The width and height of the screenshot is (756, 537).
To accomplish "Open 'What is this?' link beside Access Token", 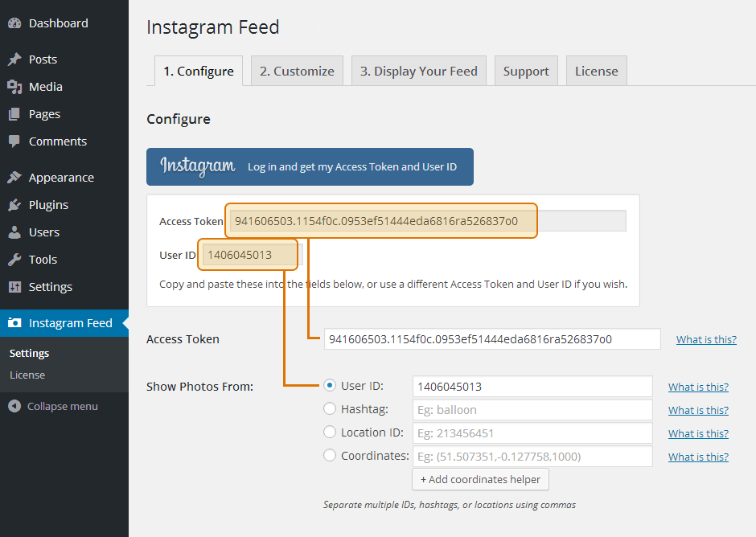I will pyautogui.click(x=706, y=339).
